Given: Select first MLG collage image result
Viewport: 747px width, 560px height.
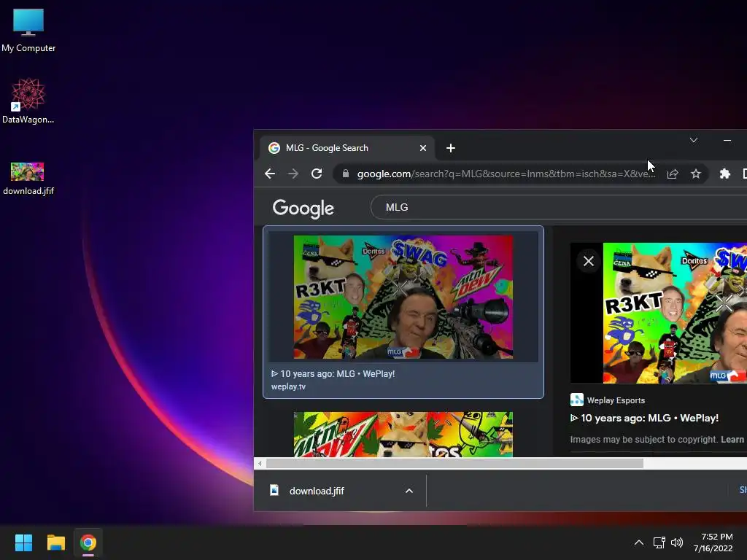Looking at the screenshot, I should (x=403, y=297).
